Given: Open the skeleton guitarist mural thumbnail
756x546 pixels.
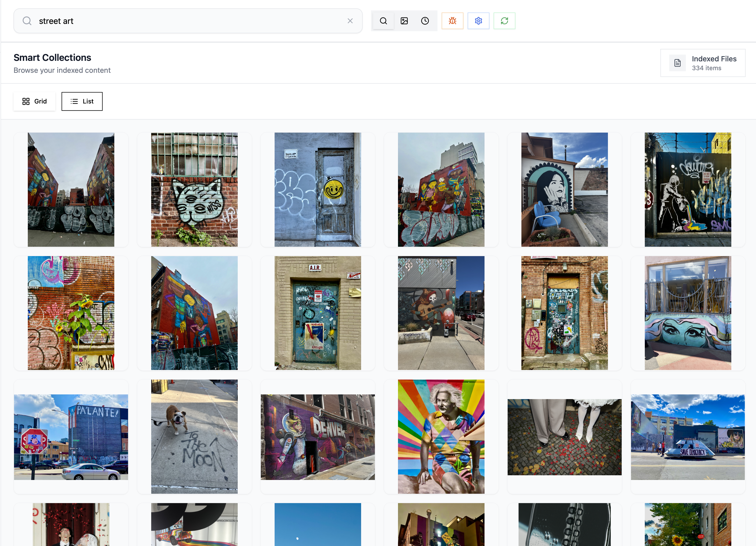Looking at the screenshot, I should 441,313.
